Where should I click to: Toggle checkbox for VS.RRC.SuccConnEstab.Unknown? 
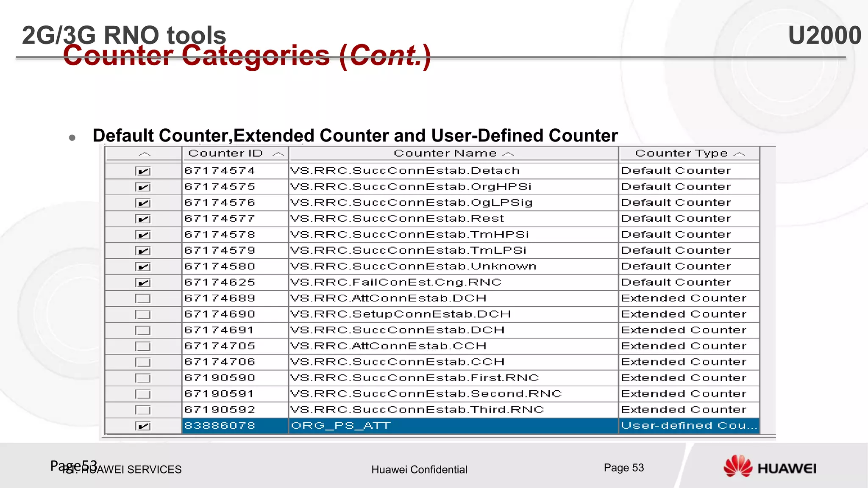point(143,267)
